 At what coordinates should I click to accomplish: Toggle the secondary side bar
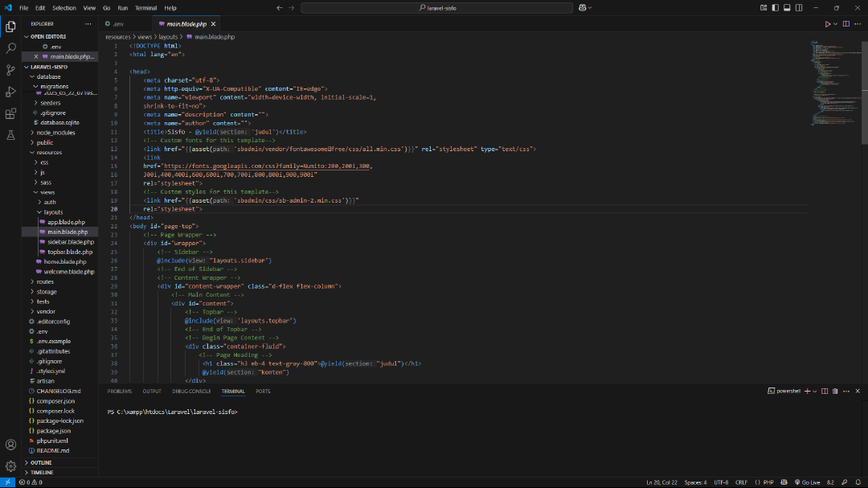click(x=797, y=7)
